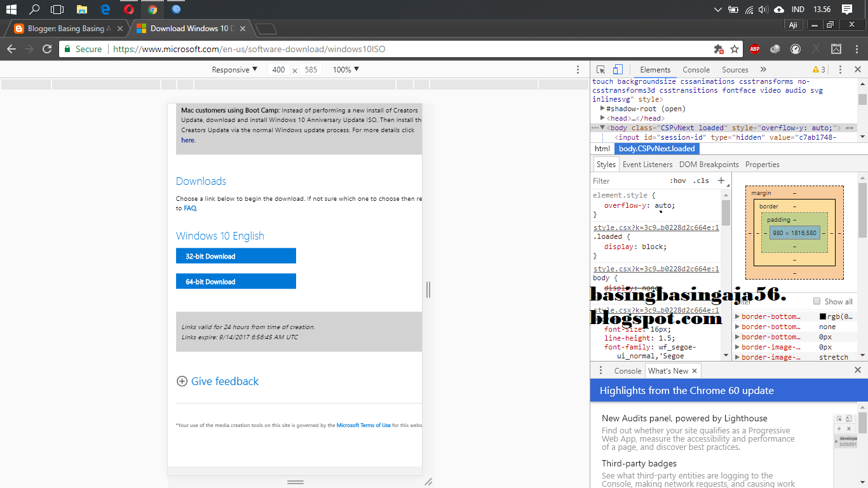
Task: Click the black border-bottom color swatch
Action: [x=822, y=316]
